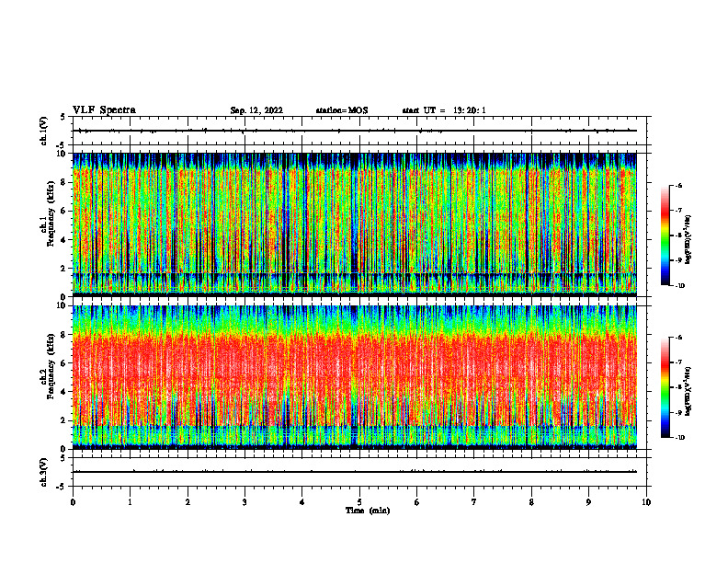Click the ch.1 colorbar "-10" tick label
Viewport: 728px width, 563px height.
[x=680, y=286]
